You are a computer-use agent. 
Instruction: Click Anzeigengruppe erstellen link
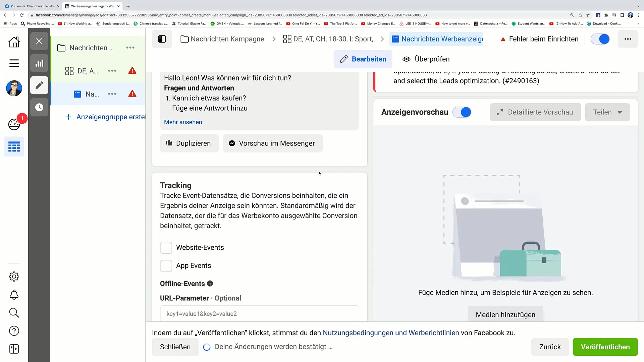pos(105,117)
